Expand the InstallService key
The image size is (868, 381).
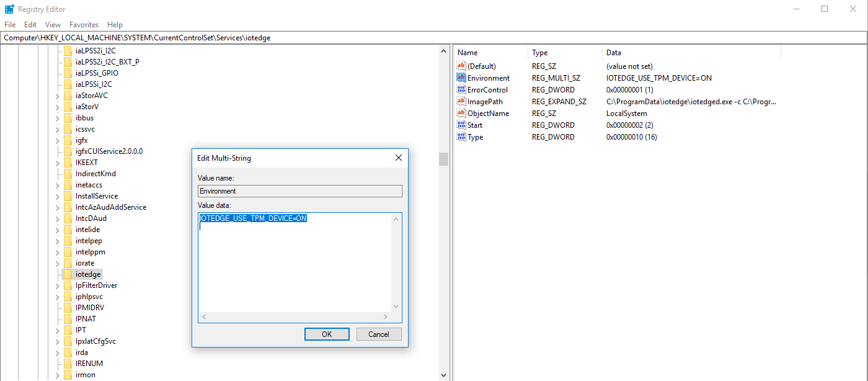pos(56,195)
